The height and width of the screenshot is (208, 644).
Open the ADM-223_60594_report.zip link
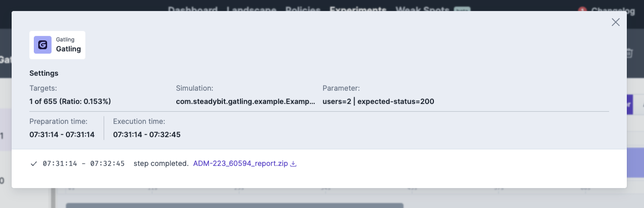241,164
